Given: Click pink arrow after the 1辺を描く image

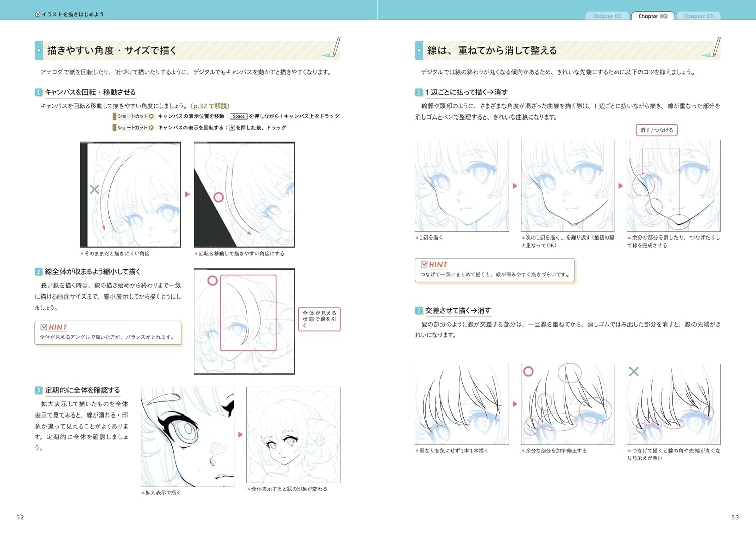Looking at the screenshot, I should tap(515, 186).
